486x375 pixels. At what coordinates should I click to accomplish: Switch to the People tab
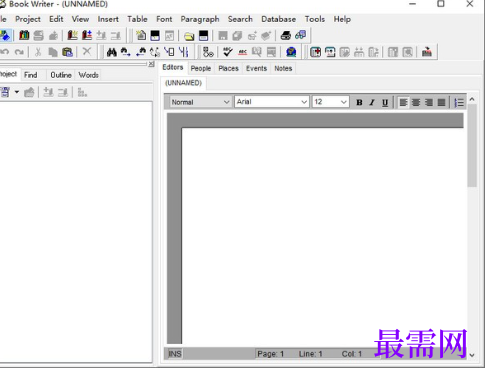(201, 68)
